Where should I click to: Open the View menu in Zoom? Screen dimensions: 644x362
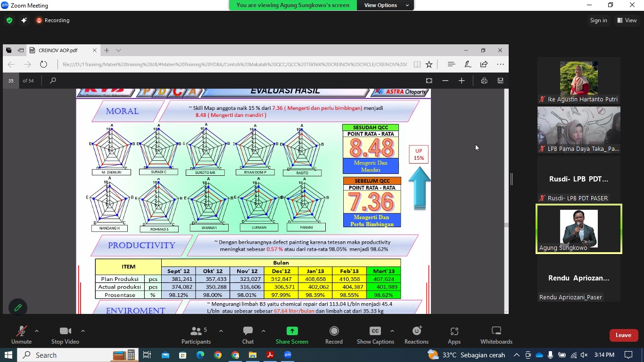click(x=627, y=20)
